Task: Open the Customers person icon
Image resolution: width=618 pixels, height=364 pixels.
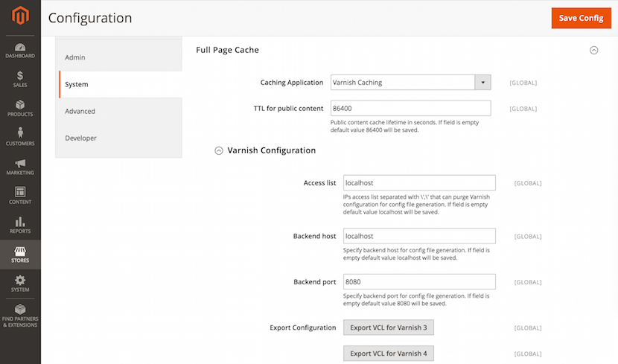Action: click(20, 132)
